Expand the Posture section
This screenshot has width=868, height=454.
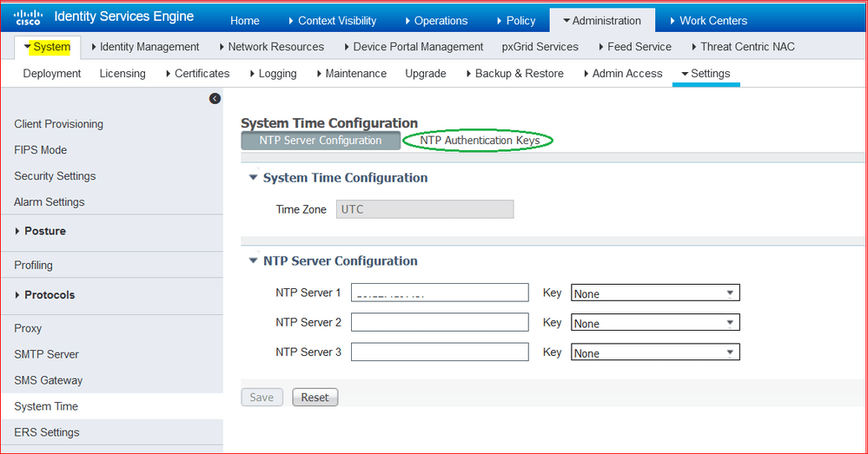pos(41,231)
